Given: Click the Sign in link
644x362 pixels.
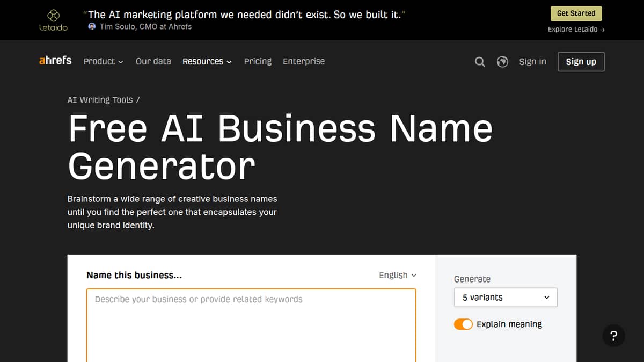Looking at the screenshot, I should [532, 62].
